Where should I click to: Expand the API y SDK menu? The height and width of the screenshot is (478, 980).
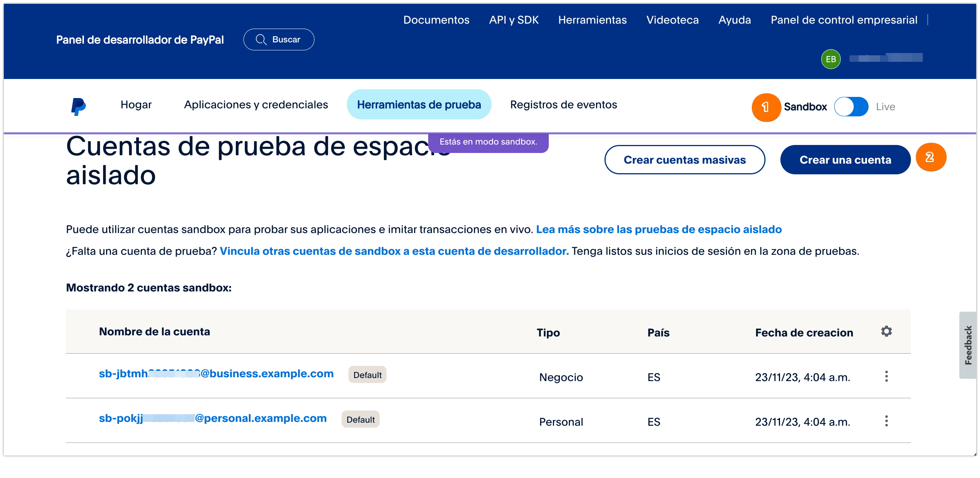[x=514, y=20]
